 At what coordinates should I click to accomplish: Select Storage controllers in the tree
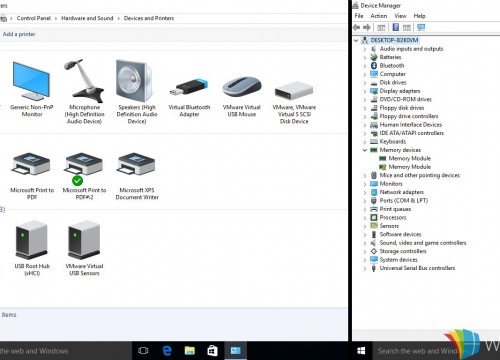pos(403,251)
